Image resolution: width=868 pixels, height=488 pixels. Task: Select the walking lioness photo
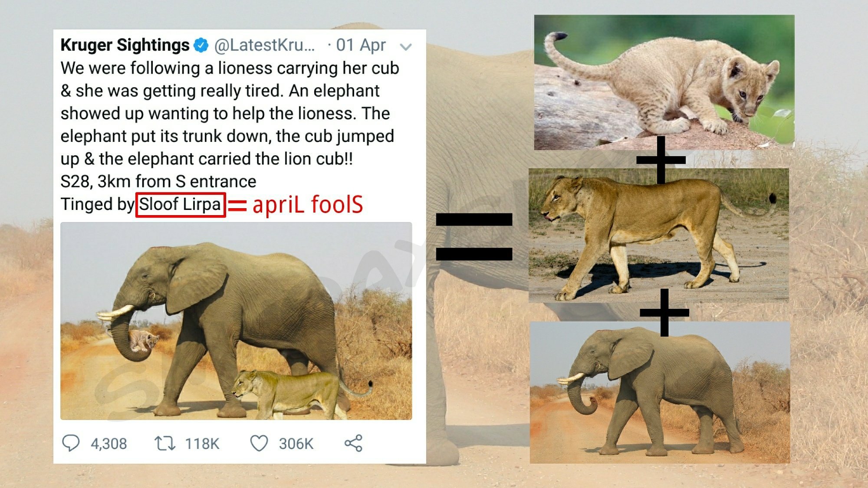658,235
